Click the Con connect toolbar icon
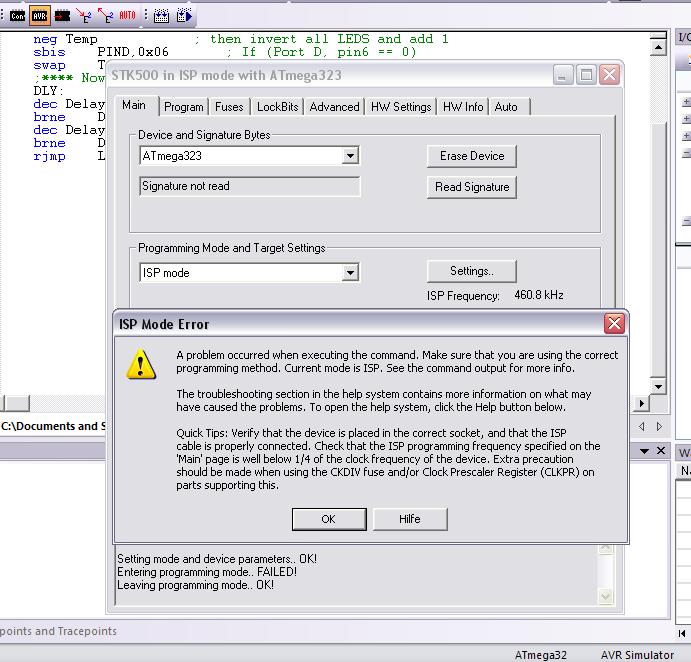This screenshot has height=662, width=691. [18, 16]
